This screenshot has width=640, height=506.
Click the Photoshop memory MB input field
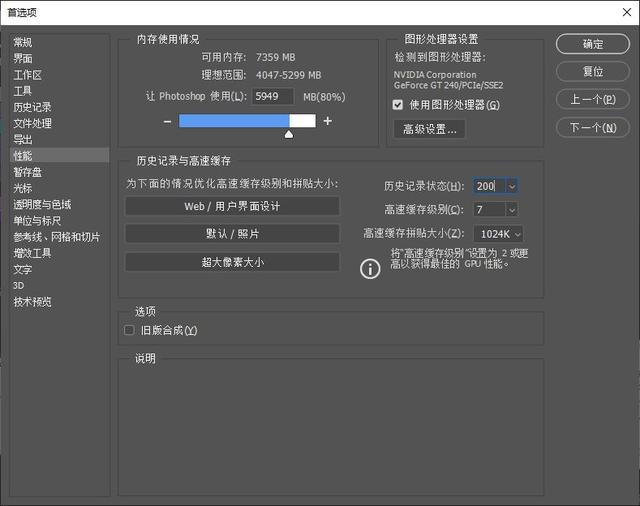click(x=272, y=96)
